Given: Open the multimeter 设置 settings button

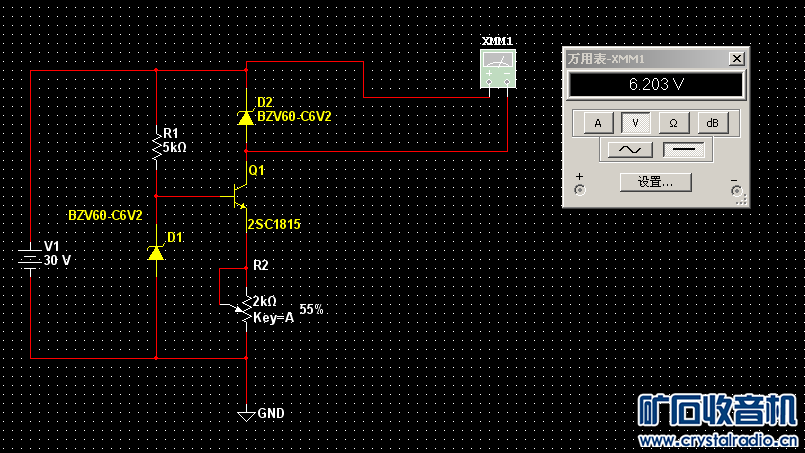Looking at the screenshot, I should coord(656,182).
